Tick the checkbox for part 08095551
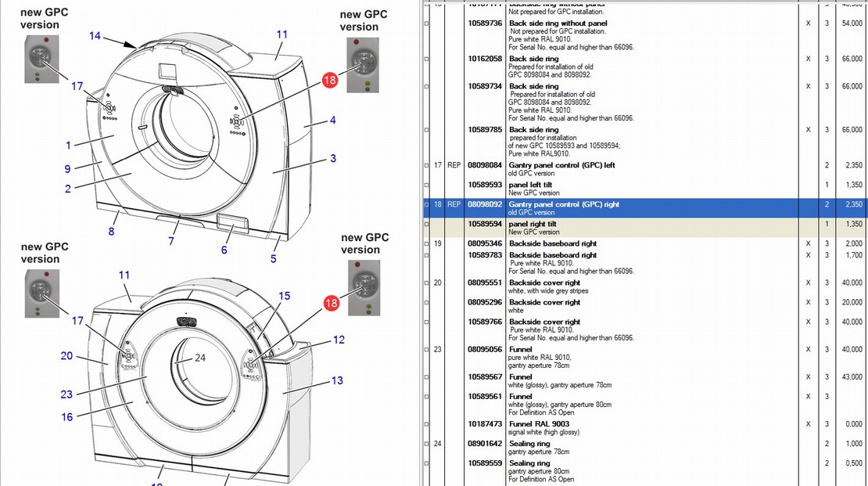Screen dimensions: 868x486 tap(426, 283)
